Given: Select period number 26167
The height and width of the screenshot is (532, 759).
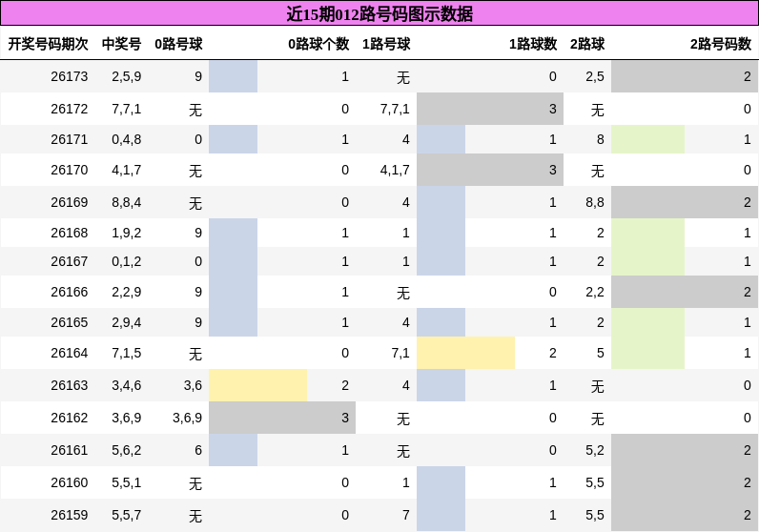Looking at the screenshot, I should pos(70,261).
